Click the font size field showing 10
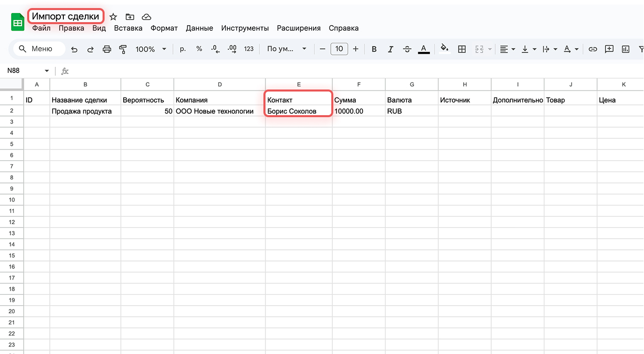 point(339,49)
